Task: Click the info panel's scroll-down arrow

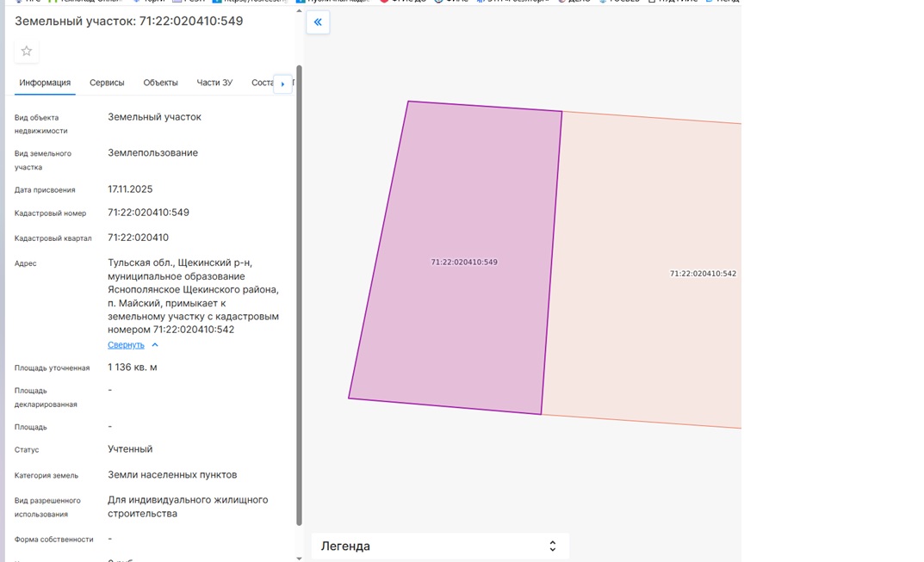Action: [x=300, y=558]
